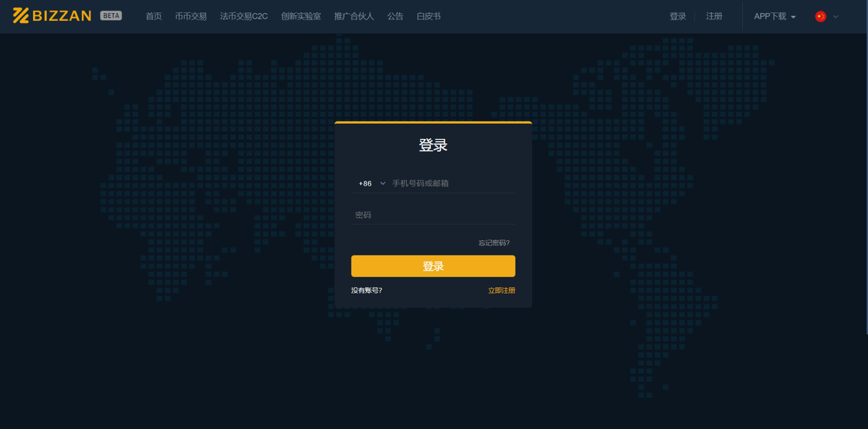Click the 忘记密码? link
868x429 pixels.
494,243
